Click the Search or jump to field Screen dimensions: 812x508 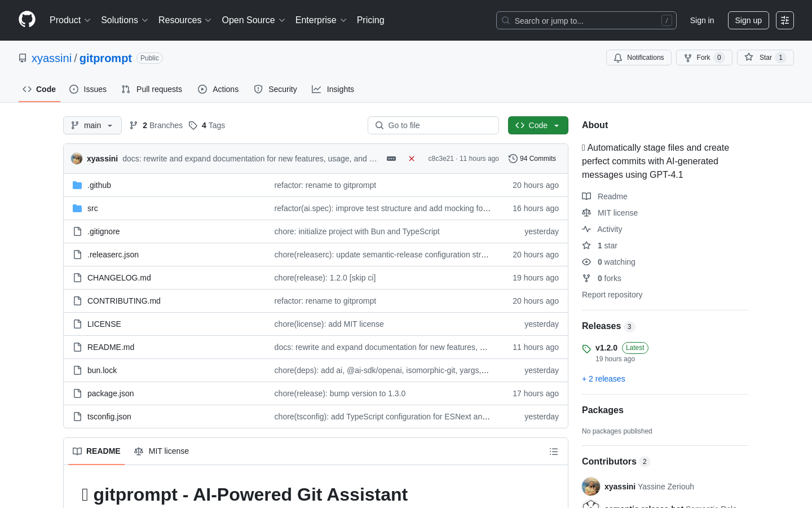[586, 20]
